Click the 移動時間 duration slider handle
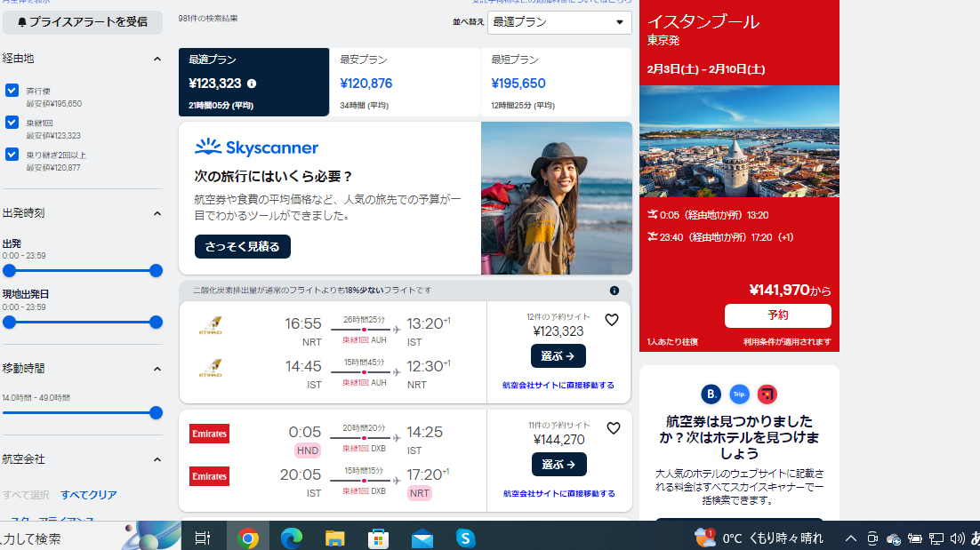The width and height of the screenshot is (980, 550). (x=156, y=412)
